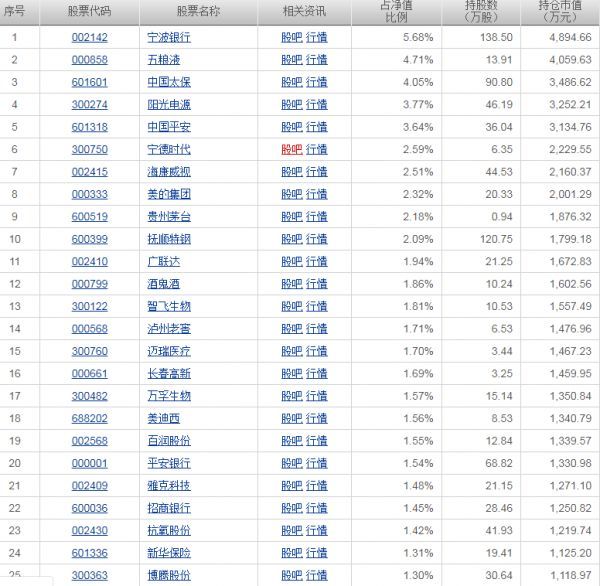Open stock name link 泸州老窖
Image resolution: width=600 pixels, height=586 pixels.
(x=169, y=329)
